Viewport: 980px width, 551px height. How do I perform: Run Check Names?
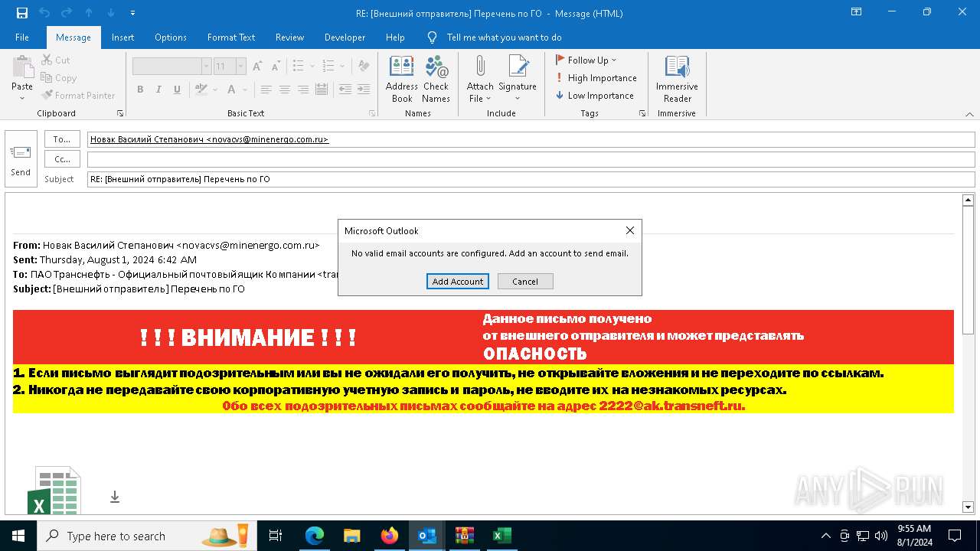point(436,79)
